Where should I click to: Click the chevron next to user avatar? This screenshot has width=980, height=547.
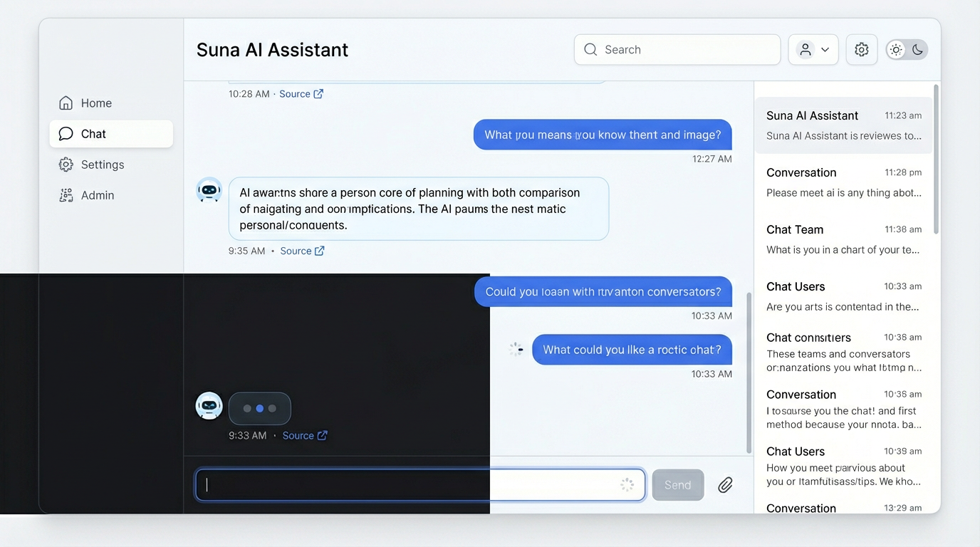pyautogui.click(x=825, y=50)
